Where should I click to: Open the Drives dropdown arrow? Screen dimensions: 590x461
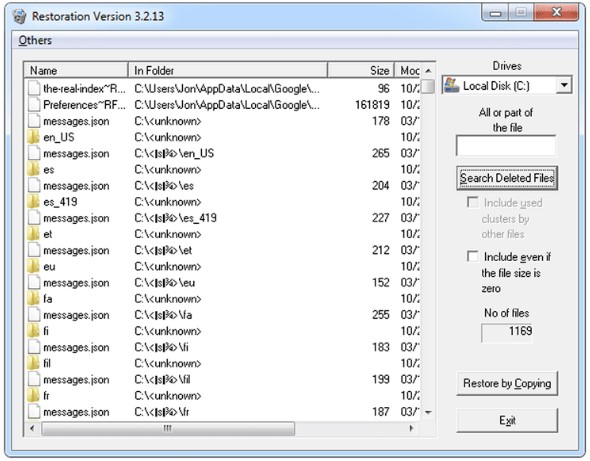[x=564, y=85]
